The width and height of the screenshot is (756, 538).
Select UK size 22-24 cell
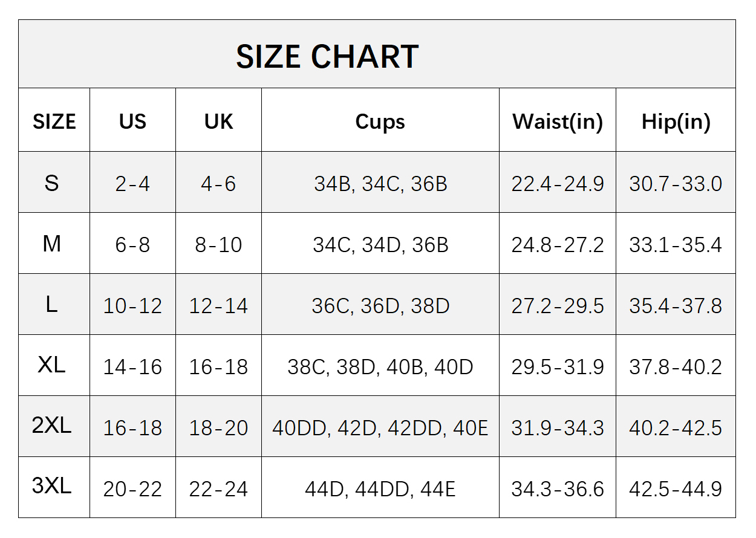pos(218,489)
